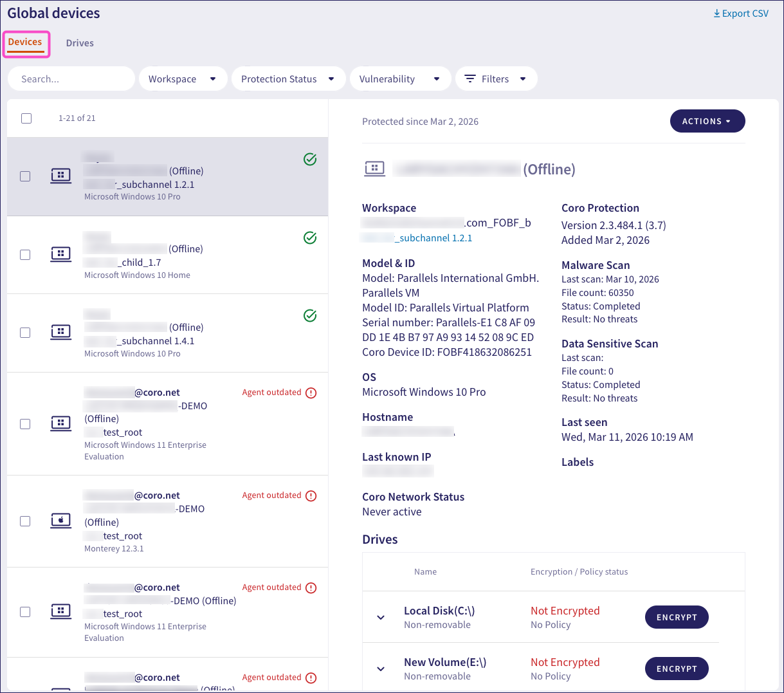The image size is (784, 693).
Task: Check the box for the Monterey 12.3.1 device
Action: pyautogui.click(x=25, y=521)
